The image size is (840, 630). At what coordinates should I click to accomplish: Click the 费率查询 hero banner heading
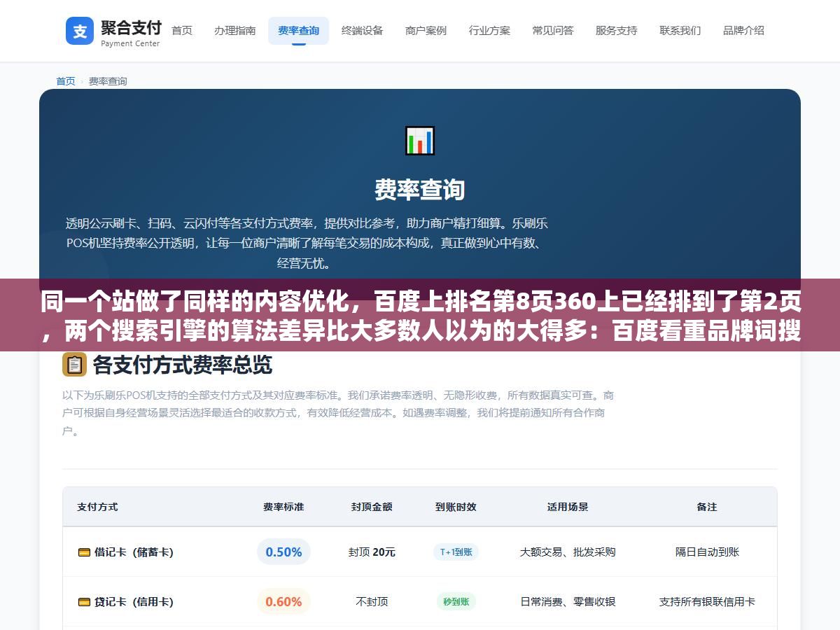(x=420, y=190)
